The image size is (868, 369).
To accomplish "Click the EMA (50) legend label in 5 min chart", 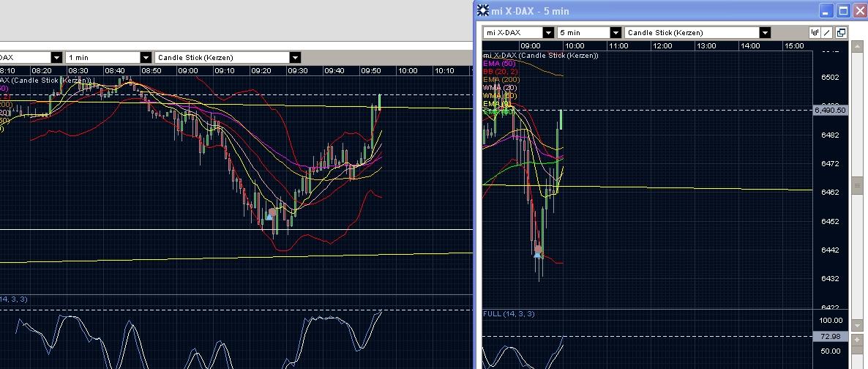I will point(499,64).
